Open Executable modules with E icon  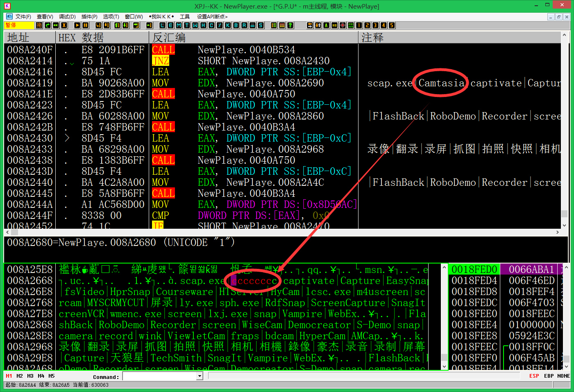tap(171, 25)
